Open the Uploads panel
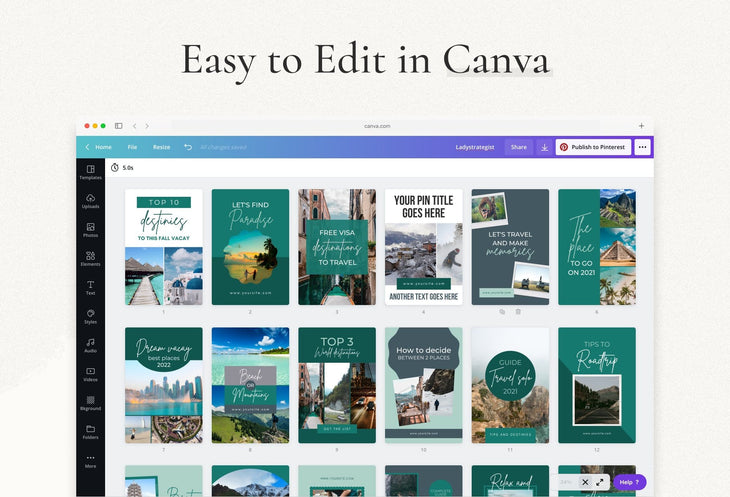The width and height of the screenshot is (730, 497). (90, 201)
